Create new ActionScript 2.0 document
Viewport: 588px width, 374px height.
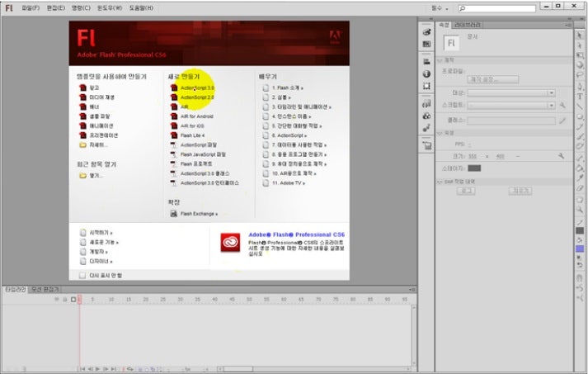point(197,97)
